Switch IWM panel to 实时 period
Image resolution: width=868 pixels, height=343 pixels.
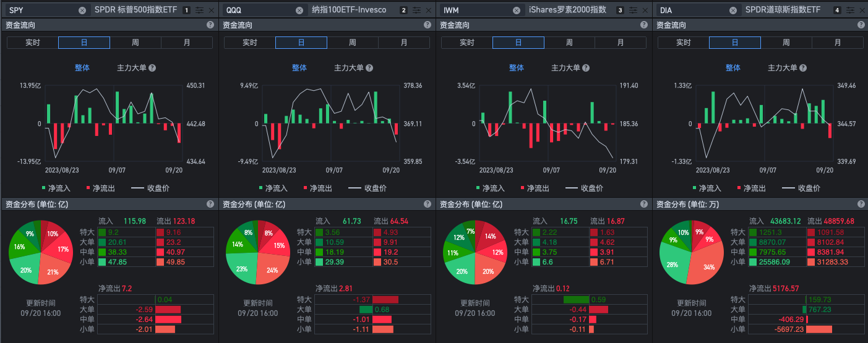tap(467, 43)
